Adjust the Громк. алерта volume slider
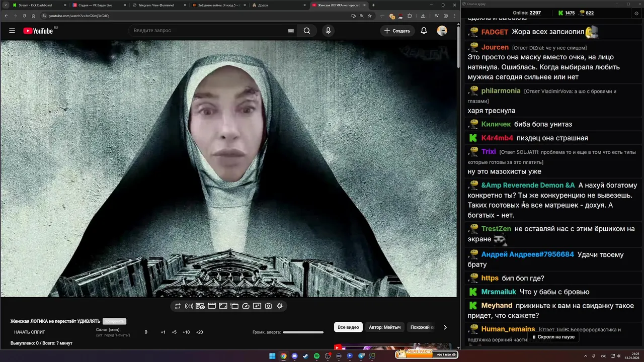Screen dimensions: 644x362 coord(303,332)
